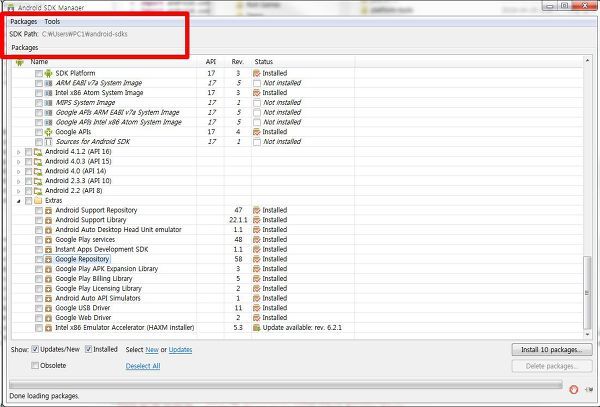Click the Google Play Billing Library package icon
Image resolution: width=600 pixels, height=407 pixels.
tap(48, 279)
